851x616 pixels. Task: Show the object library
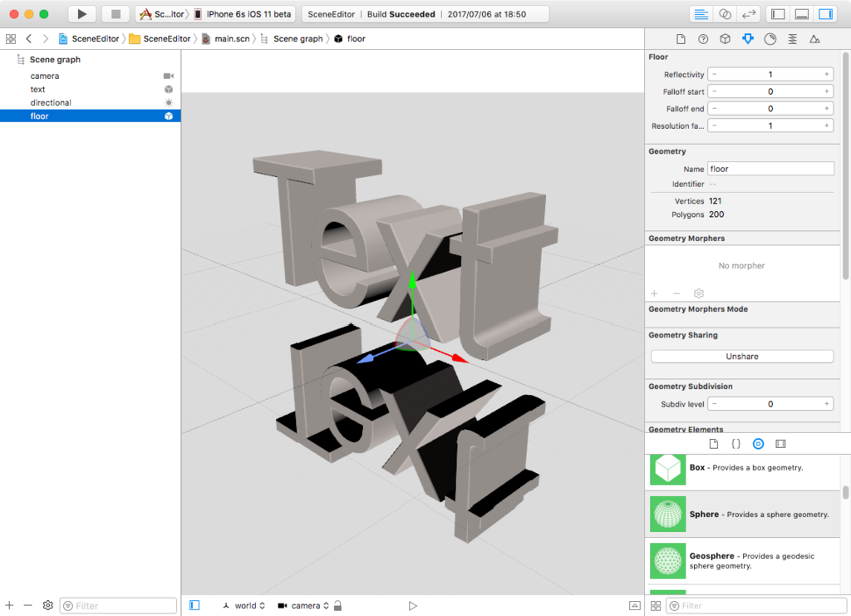pyautogui.click(x=758, y=444)
